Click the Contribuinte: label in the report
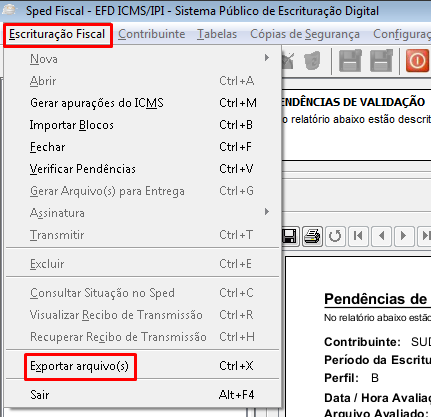Image resolution: width=431 pixels, height=417 pixels. (362, 342)
